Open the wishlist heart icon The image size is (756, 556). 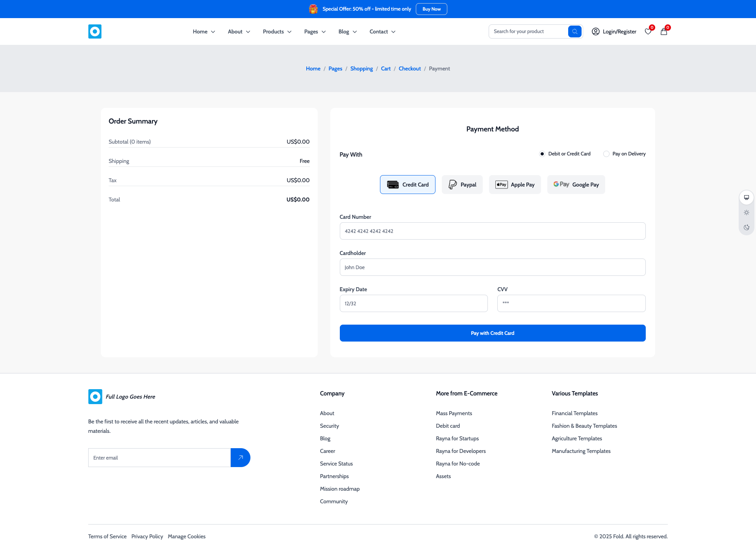click(x=648, y=31)
